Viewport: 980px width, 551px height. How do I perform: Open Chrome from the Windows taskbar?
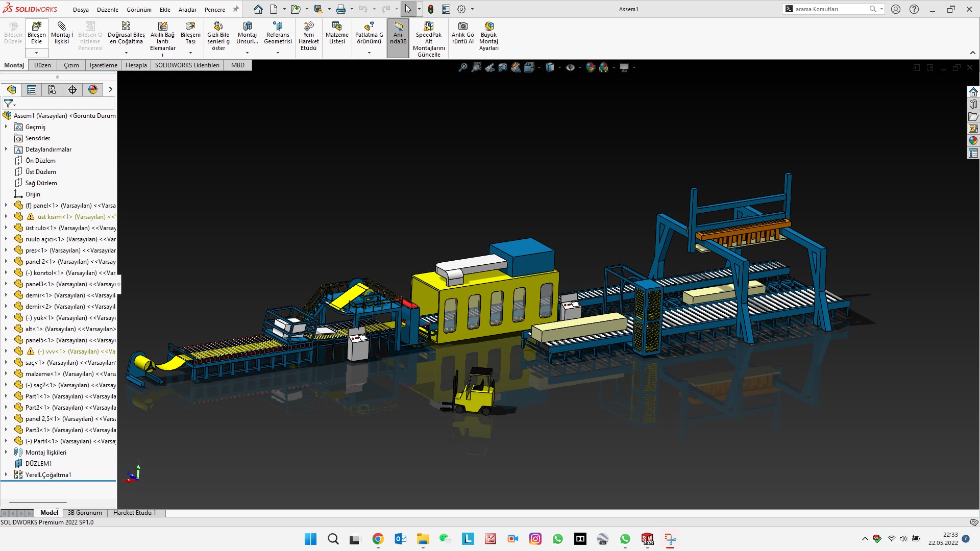click(x=378, y=539)
